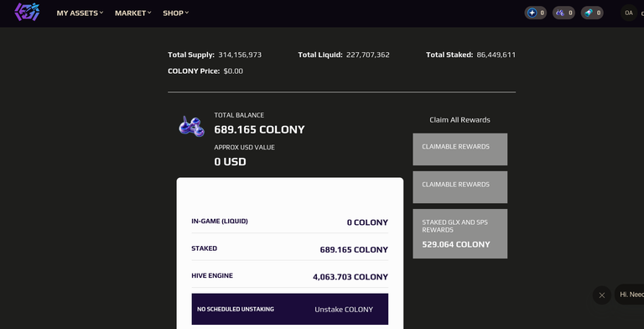Image resolution: width=644 pixels, height=329 pixels.
Task: Click the STAKED 689.165 COLONY row
Action: (289, 249)
